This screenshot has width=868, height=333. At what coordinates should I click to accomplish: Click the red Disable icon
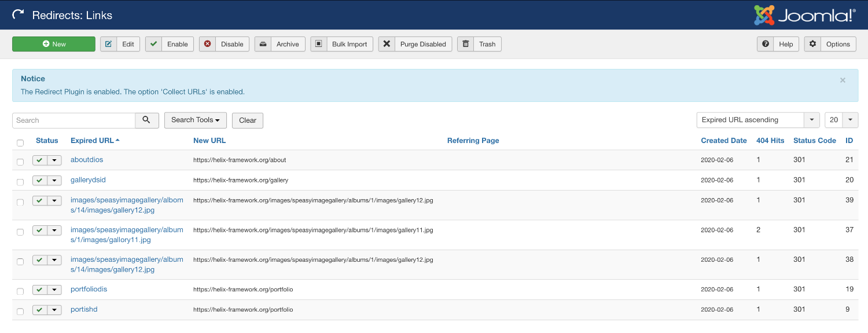[x=207, y=44]
